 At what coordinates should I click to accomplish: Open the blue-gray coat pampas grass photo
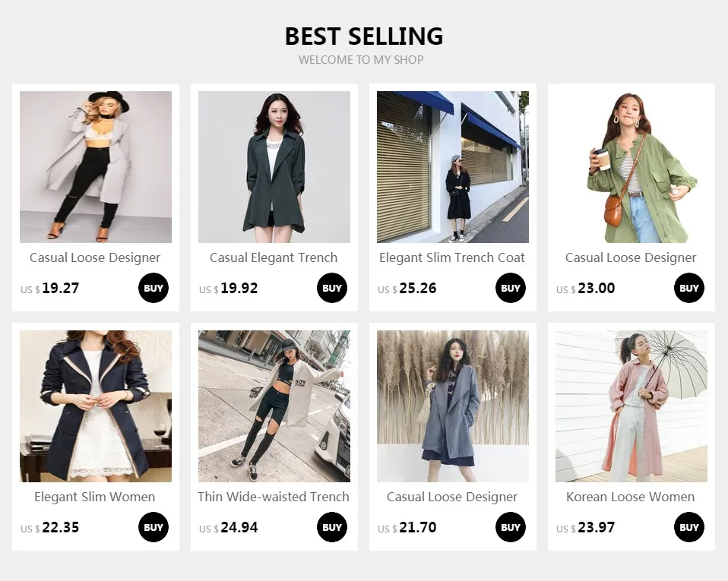pyautogui.click(x=453, y=406)
